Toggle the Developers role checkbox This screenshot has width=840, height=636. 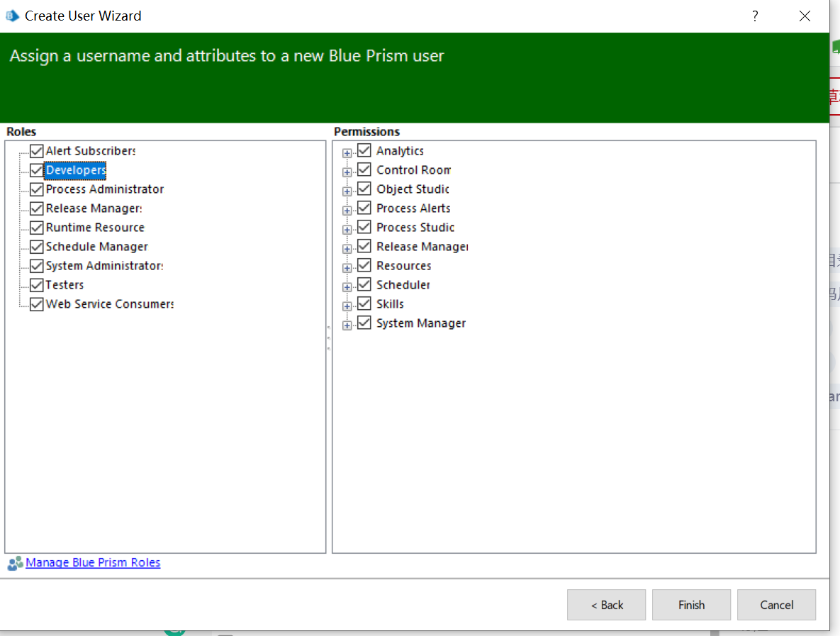(36, 170)
